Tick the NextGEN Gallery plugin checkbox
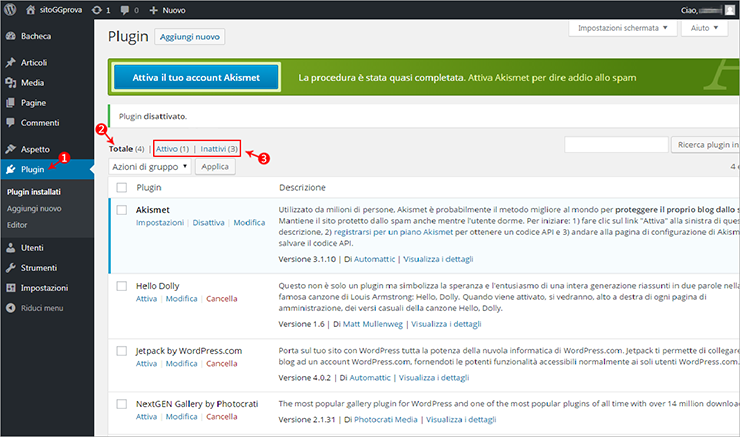The height and width of the screenshot is (437, 740). pyautogui.click(x=122, y=404)
